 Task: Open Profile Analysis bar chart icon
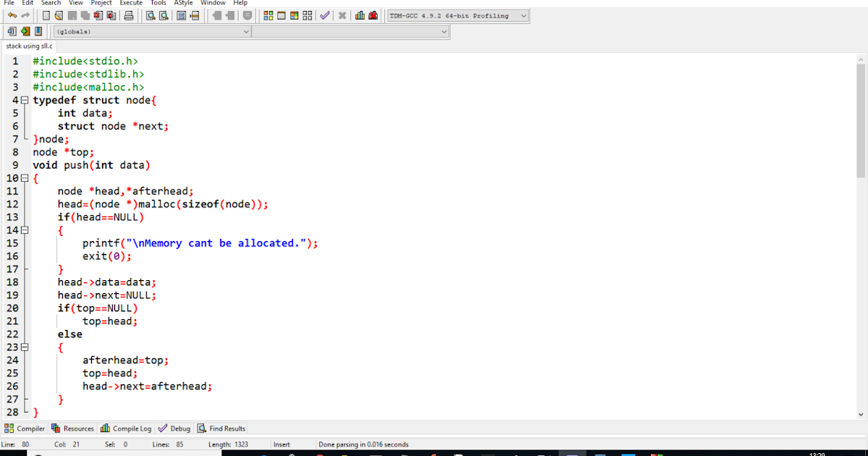click(x=359, y=15)
